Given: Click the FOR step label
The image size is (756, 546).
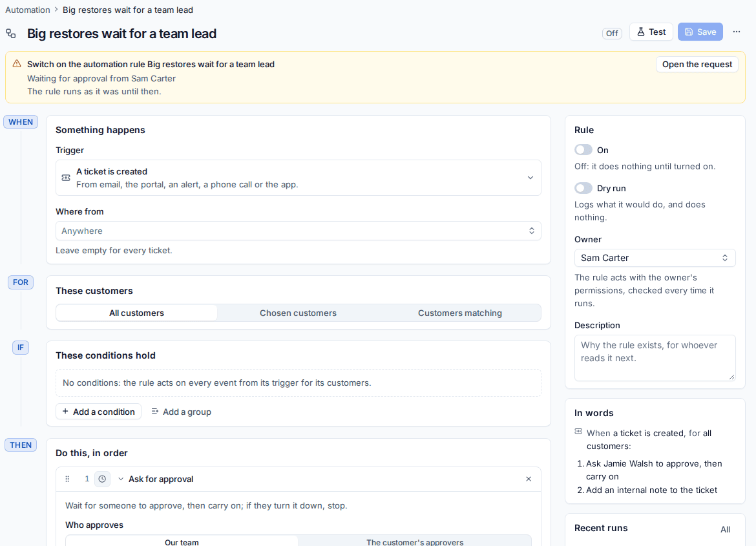Looking at the screenshot, I should (x=21, y=282).
